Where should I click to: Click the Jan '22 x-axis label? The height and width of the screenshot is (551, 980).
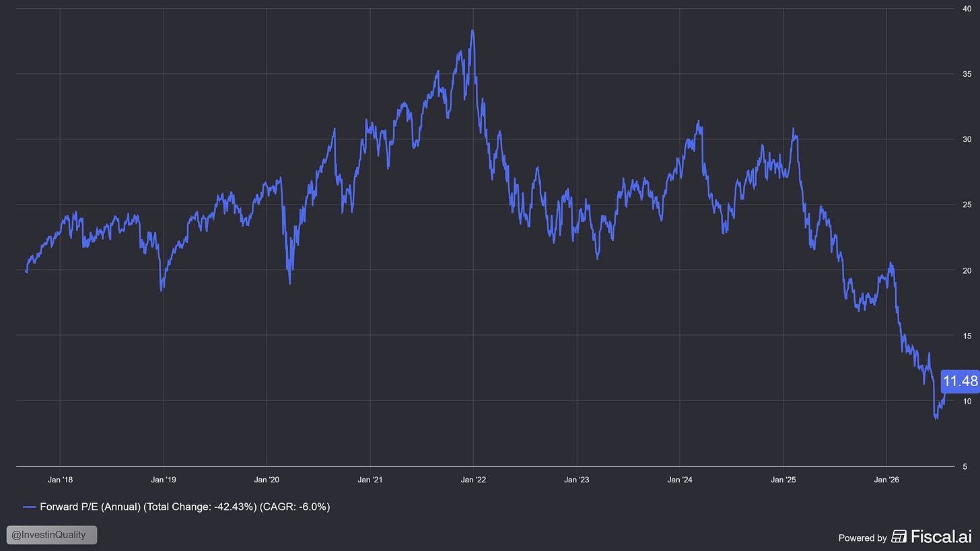473,480
